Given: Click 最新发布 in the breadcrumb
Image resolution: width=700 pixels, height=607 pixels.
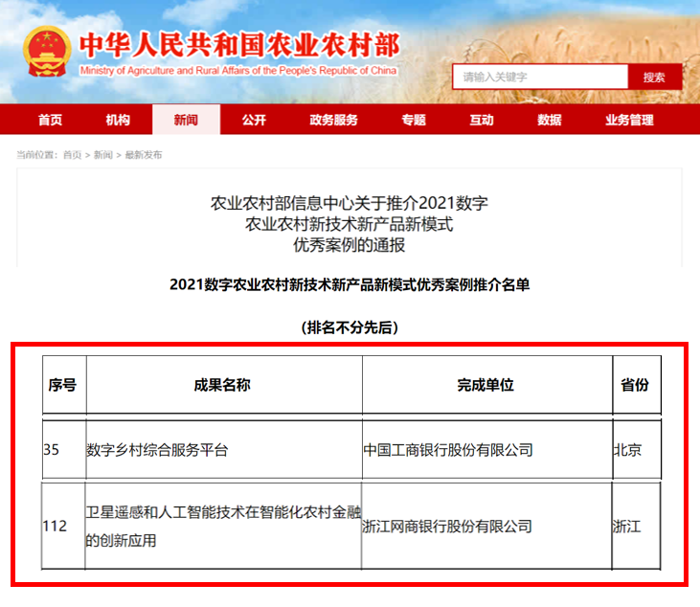Looking at the screenshot, I should point(144,155).
